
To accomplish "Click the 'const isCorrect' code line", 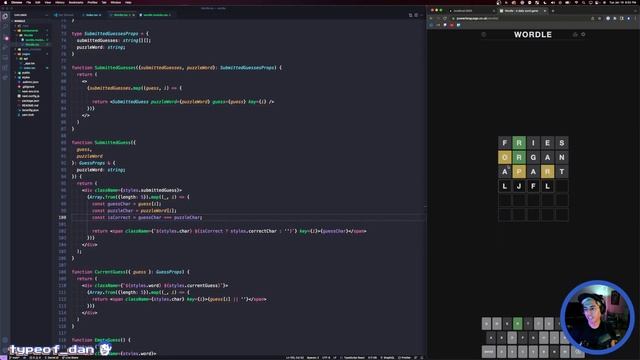I will click(147, 218).
